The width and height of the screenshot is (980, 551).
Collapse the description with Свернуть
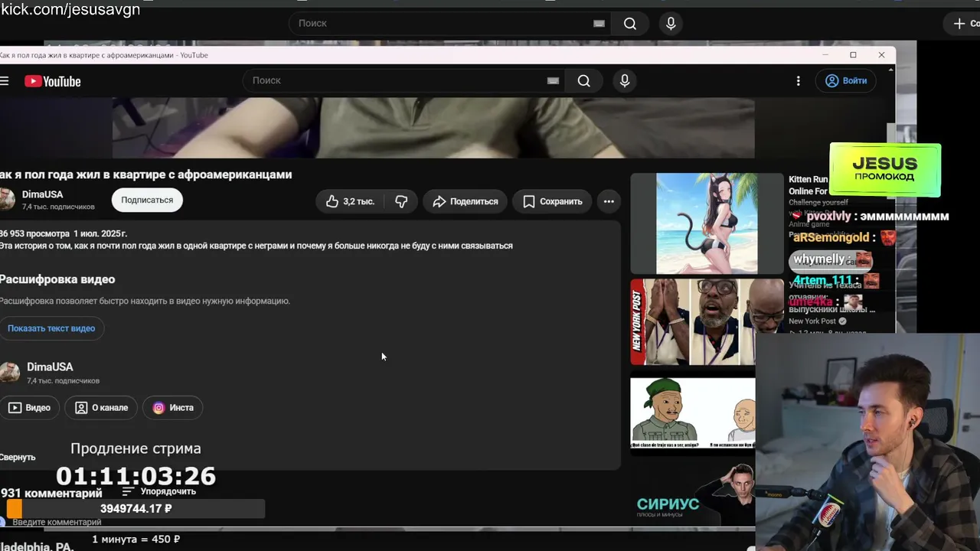point(18,457)
